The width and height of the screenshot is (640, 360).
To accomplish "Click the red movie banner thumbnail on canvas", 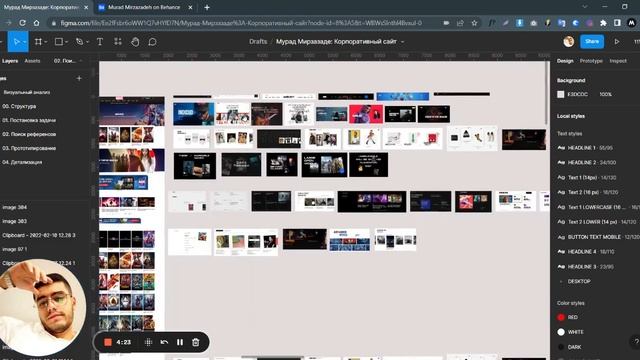I will tap(366, 114).
